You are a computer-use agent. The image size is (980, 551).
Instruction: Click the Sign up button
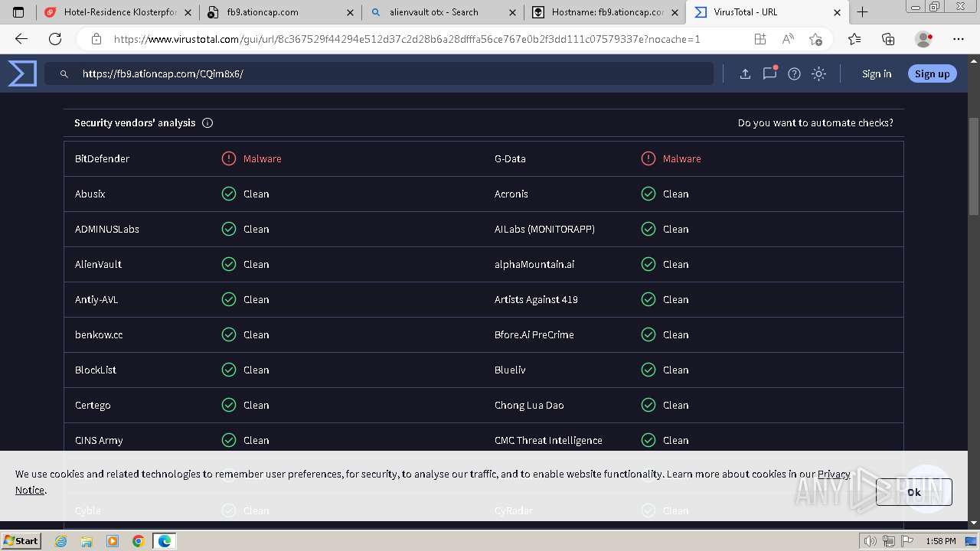(932, 74)
